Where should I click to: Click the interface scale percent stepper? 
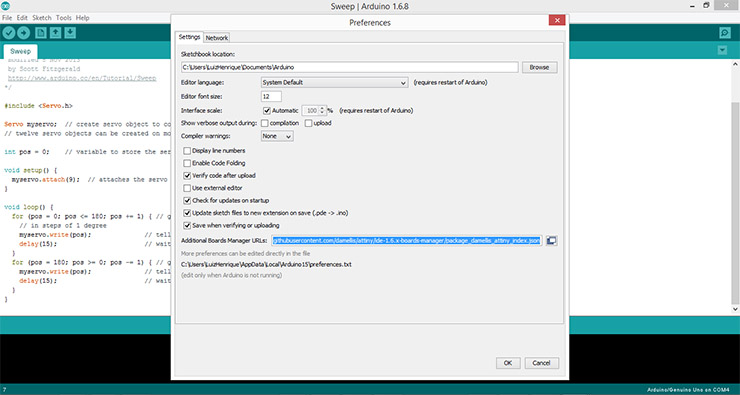tap(323, 111)
